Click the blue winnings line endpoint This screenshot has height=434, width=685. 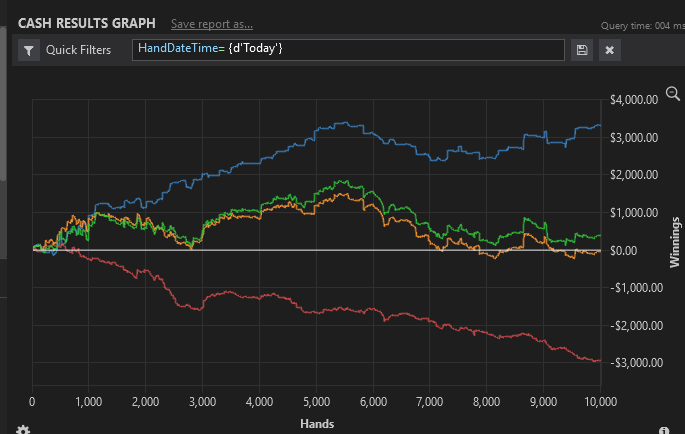[x=600, y=125]
